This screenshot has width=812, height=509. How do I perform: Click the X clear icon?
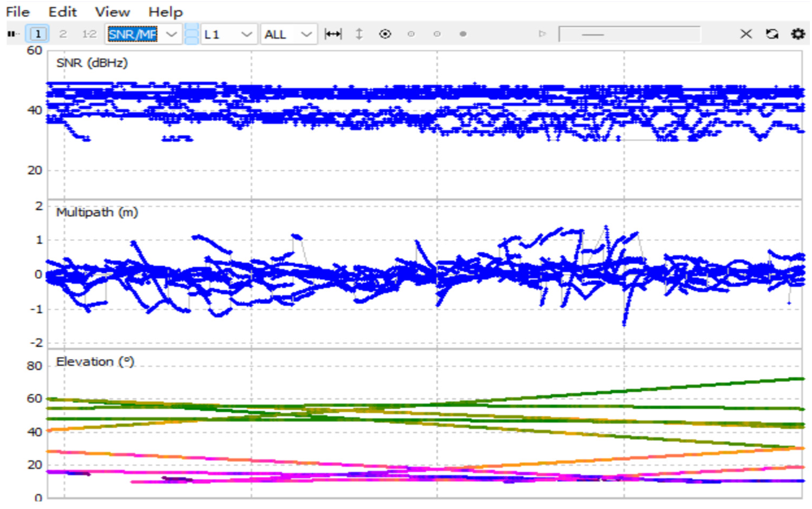746,34
